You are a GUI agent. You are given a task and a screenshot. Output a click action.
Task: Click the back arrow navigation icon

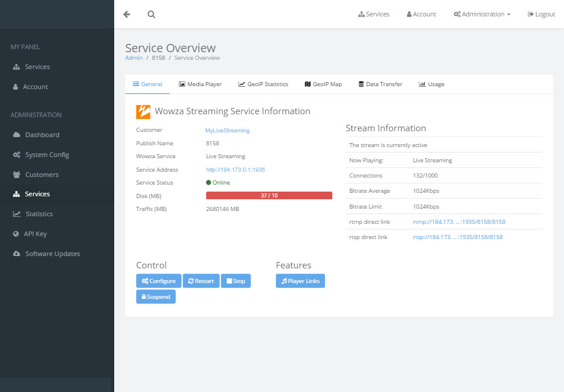click(x=127, y=14)
